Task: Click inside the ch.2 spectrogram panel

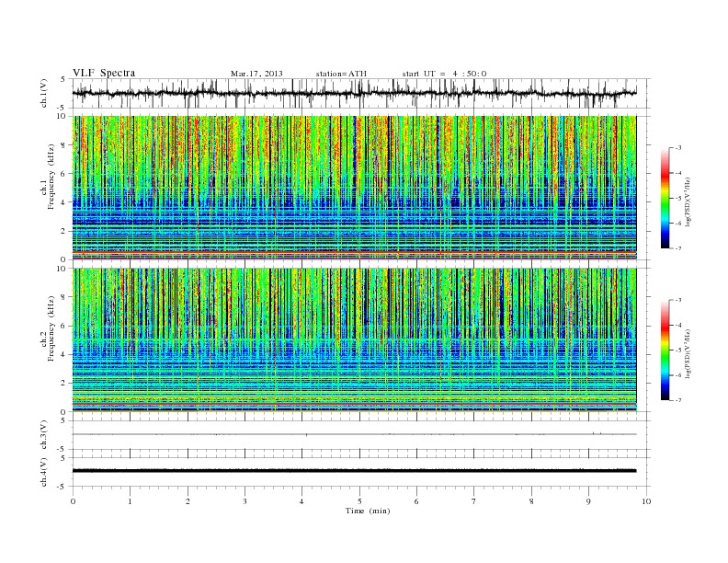Action: click(354, 340)
